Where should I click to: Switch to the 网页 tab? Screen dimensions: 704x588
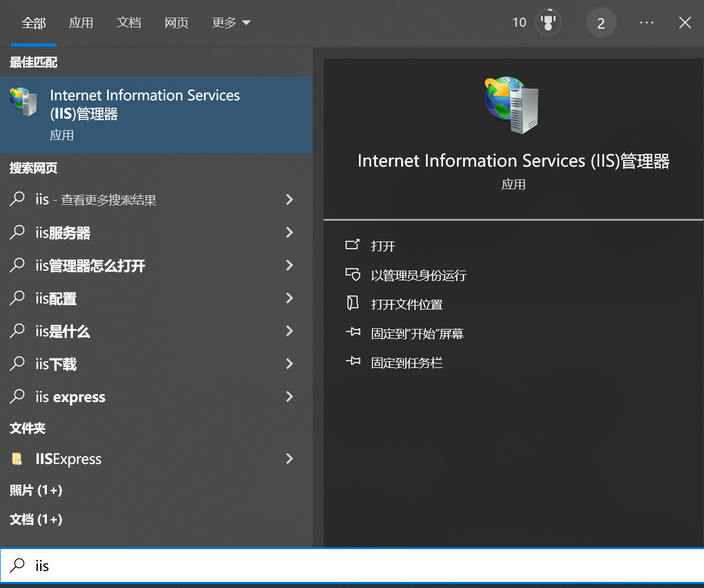click(176, 22)
